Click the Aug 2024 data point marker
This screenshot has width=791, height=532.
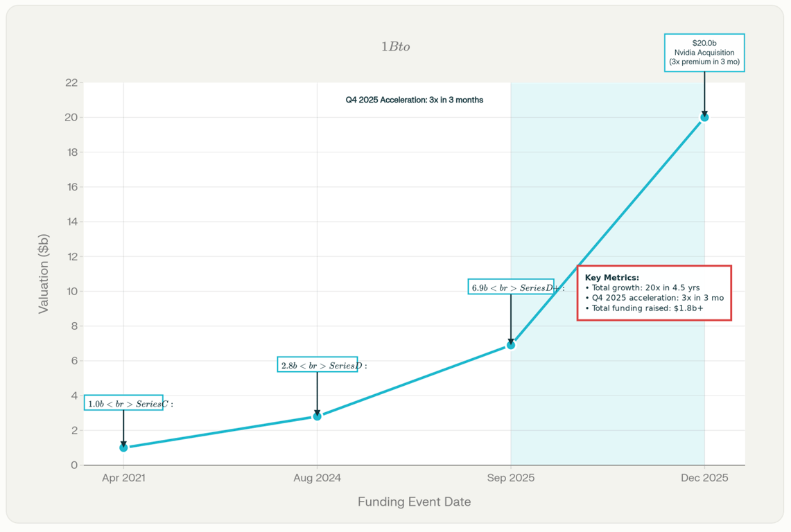point(317,416)
